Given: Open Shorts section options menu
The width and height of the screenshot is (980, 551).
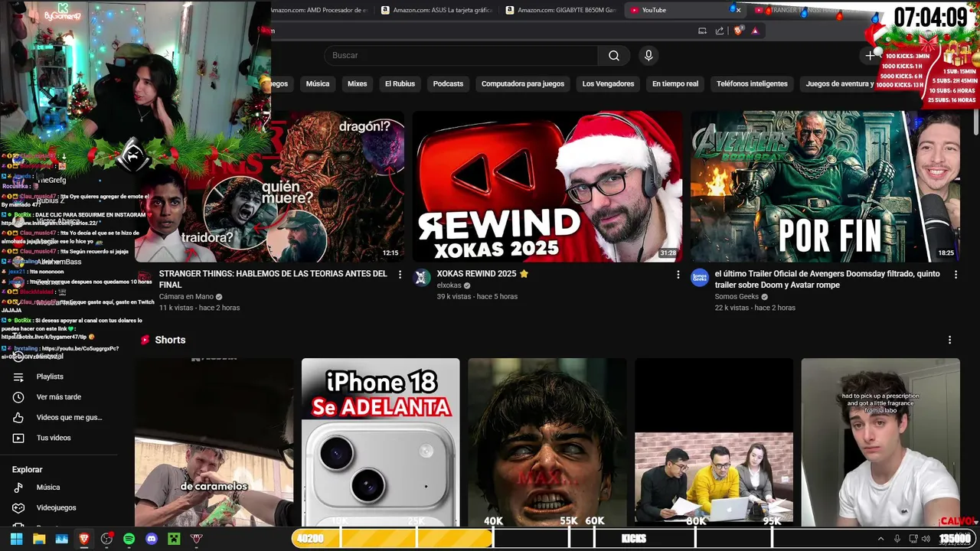Looking at the screenshot, I should (949, 340).
